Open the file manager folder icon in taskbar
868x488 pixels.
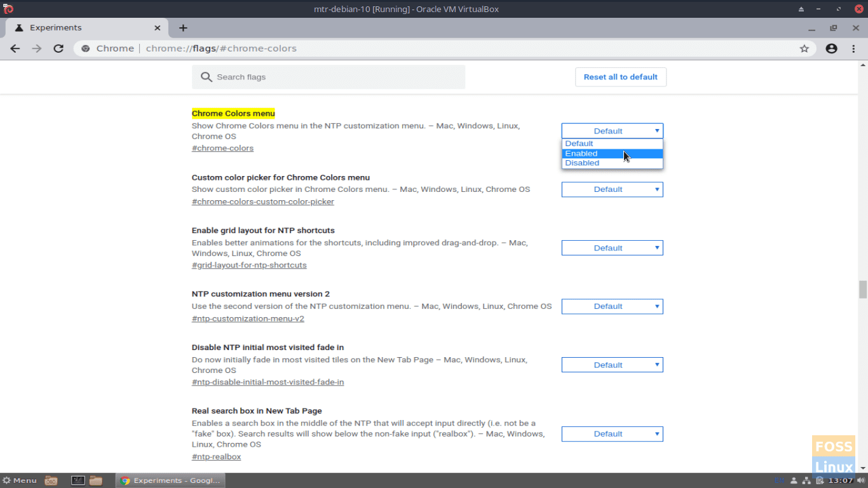point(96,480)
